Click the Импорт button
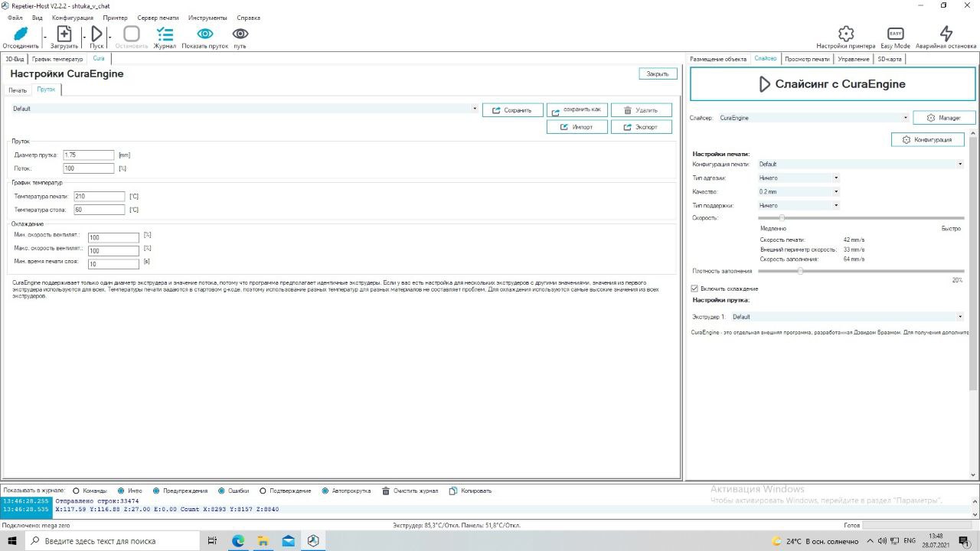 (x=577, y=127)
